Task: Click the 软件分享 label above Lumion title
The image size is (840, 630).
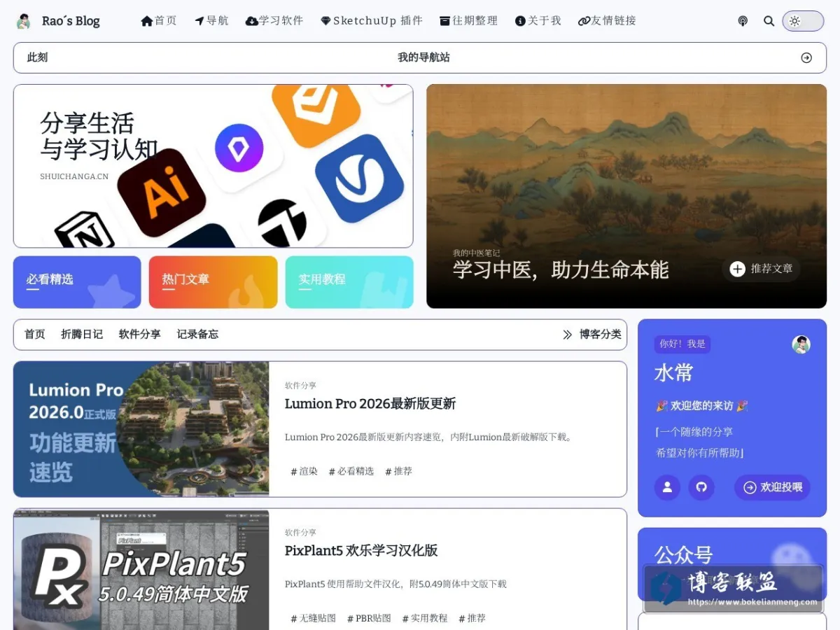Action: pos(300,386)
